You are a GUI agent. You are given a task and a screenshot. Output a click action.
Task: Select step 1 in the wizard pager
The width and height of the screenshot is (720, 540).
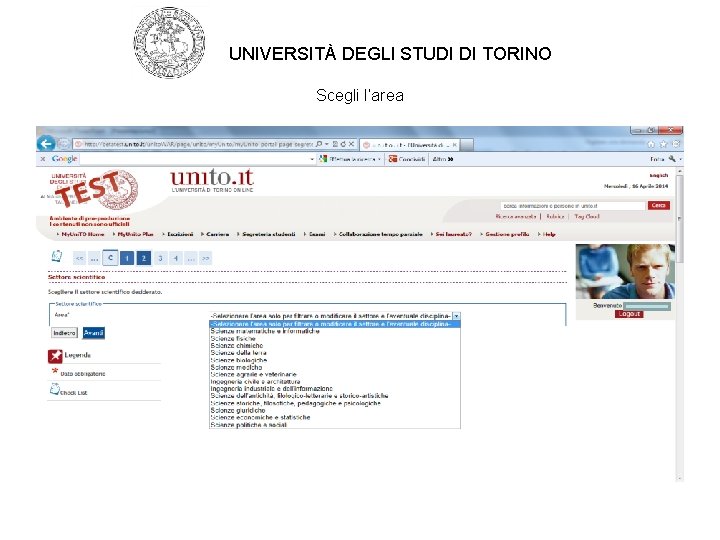(127, 259)
